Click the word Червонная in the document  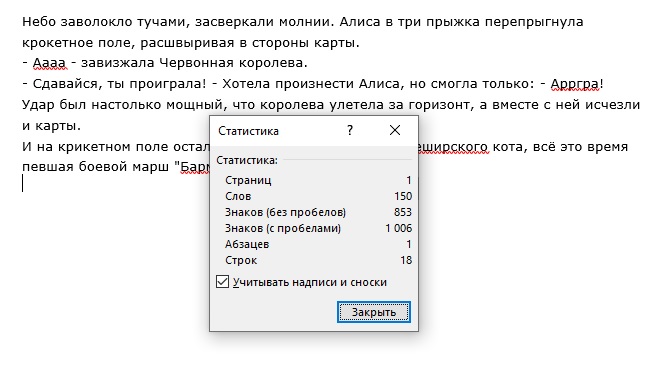[x=196, y=63]
